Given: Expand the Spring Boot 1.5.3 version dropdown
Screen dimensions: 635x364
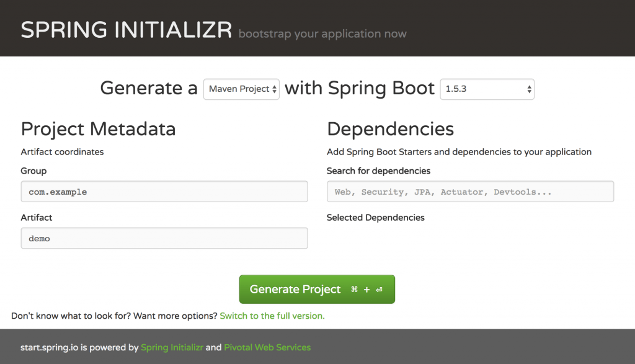Looking at the screenshot, I should pos(486,89).
